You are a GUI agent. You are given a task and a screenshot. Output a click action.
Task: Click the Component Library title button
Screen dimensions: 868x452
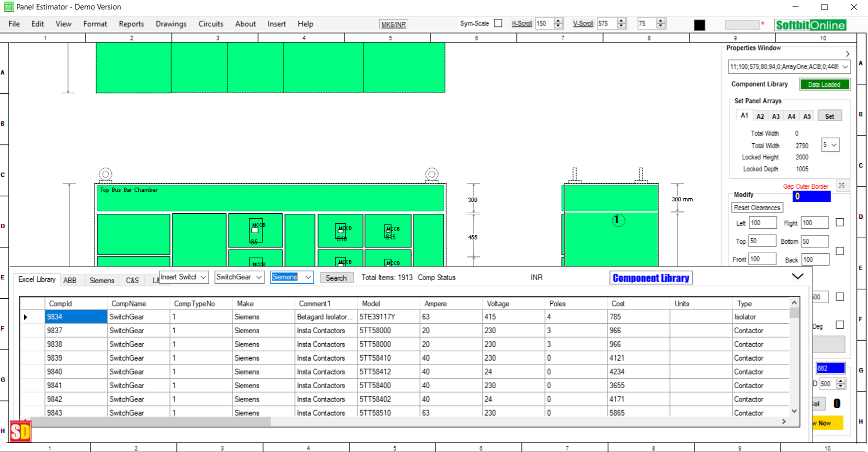[x=651, y=278]
